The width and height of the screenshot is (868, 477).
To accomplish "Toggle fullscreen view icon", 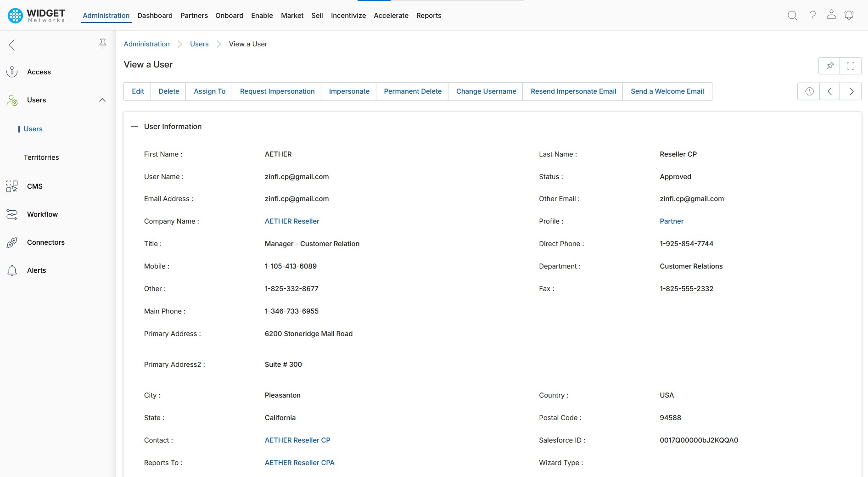I will 851,66.
